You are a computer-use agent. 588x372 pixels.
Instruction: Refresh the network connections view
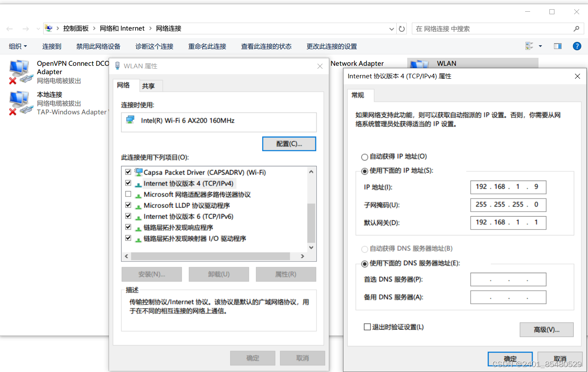tap(402, 29)
